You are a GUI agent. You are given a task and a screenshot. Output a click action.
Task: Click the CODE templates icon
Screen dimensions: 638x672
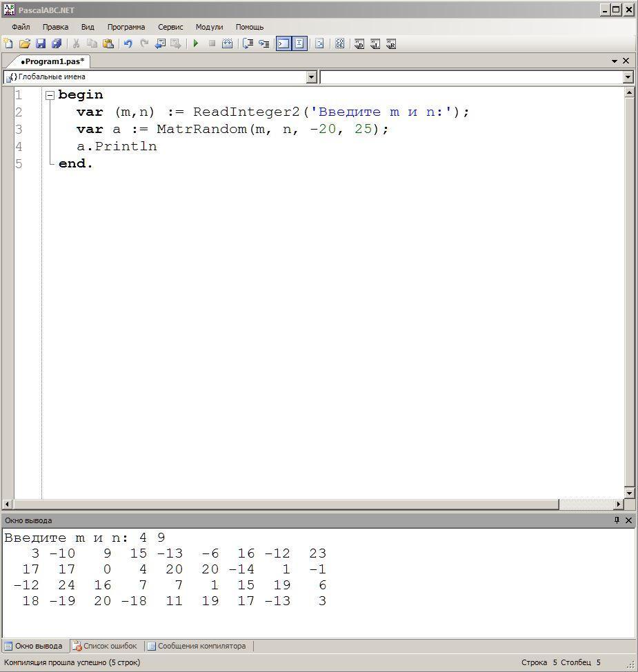(x=339, y=43)
